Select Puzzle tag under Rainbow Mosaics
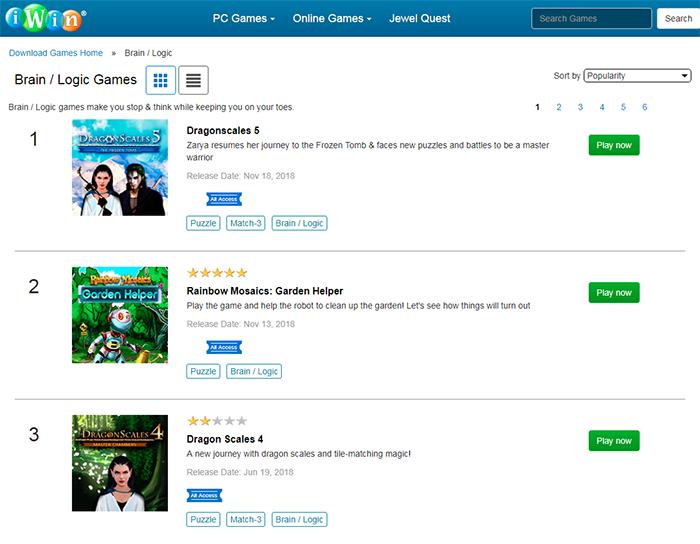700x544 pixels. coord(203,371)
